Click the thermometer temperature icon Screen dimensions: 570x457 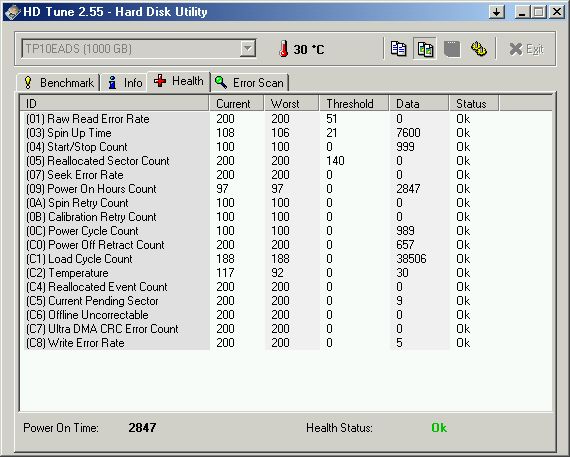(x=284, y=48)
